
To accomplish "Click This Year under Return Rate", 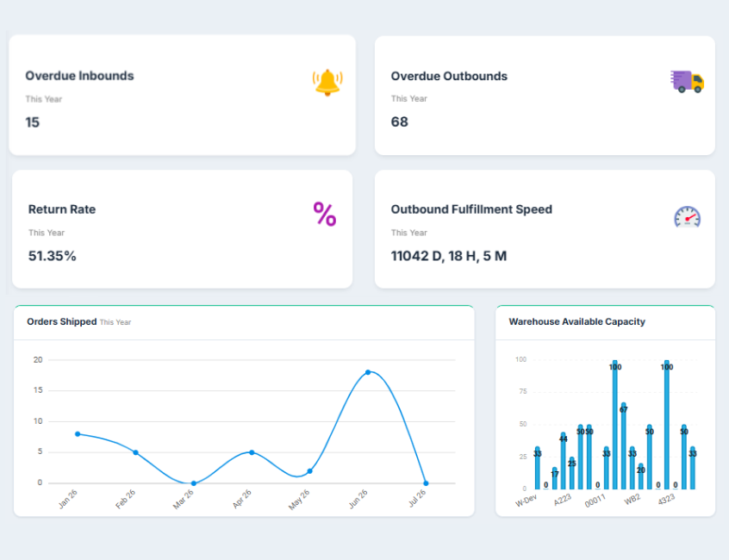I will pos(47,233).
